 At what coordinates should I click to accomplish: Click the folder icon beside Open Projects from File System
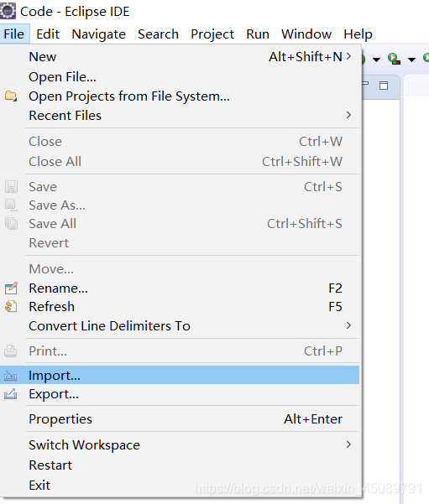pyautogui.click(x=11, y=96)
